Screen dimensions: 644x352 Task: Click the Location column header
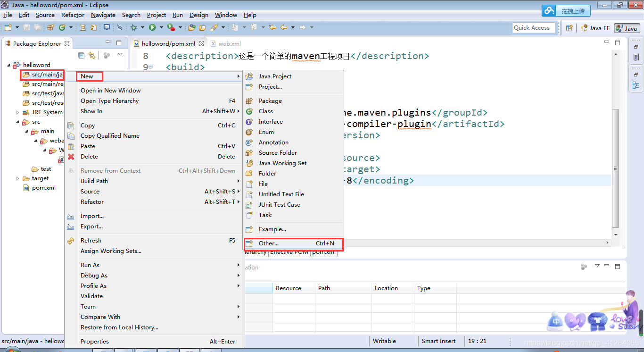[392, 288]
